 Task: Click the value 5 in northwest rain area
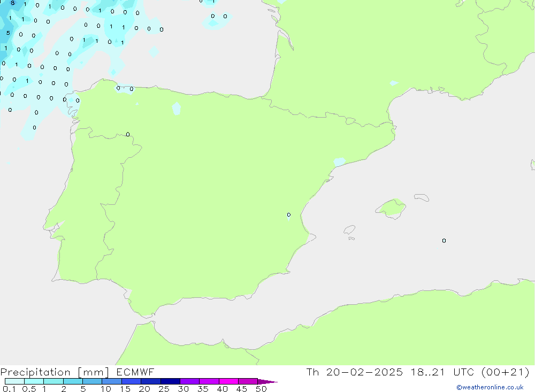click(8, 33)
